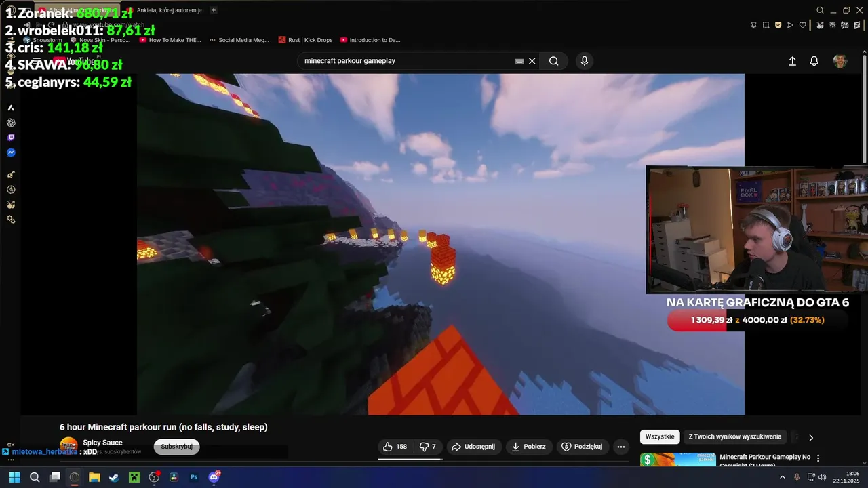
Task: Click the YouTube search magnifier button
Action: 554,61
